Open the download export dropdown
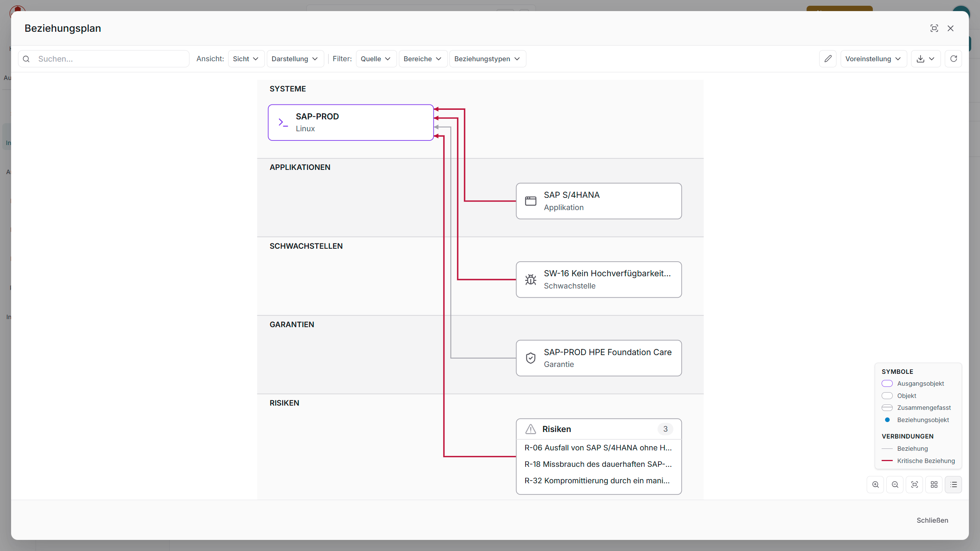980x551 pixels. (x=926, y=59)
